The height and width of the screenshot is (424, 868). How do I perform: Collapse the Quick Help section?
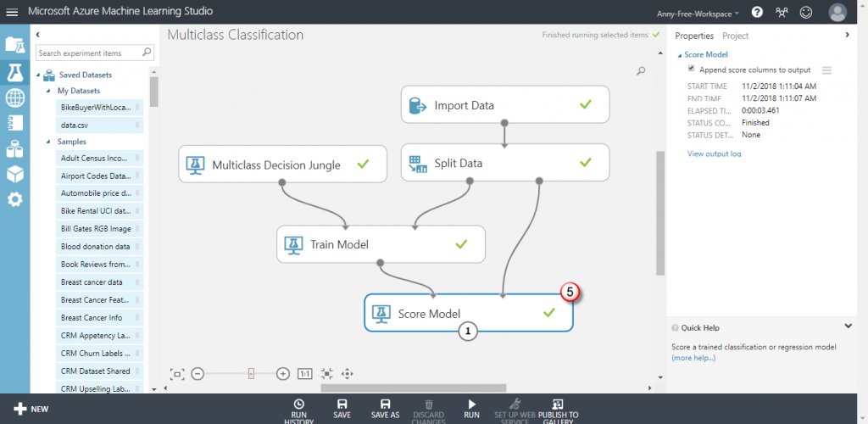click(x=848, y=326)
